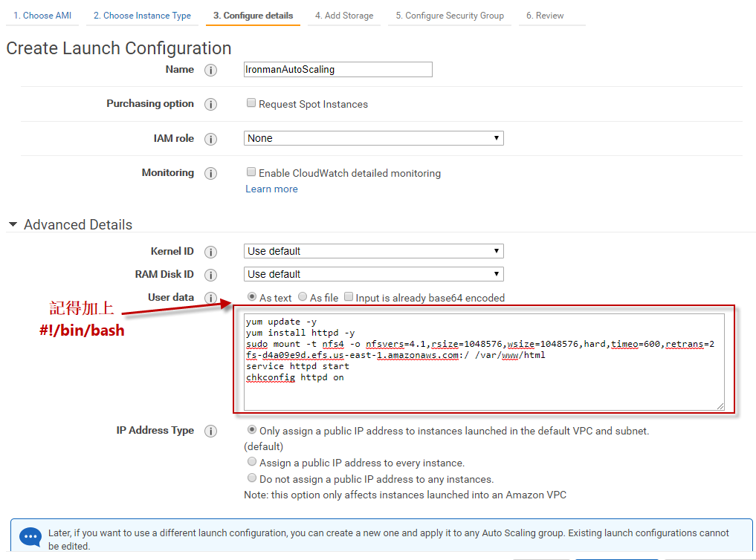Click the IP Address Type info icon
756x560 pixels.
coord(210,431)
